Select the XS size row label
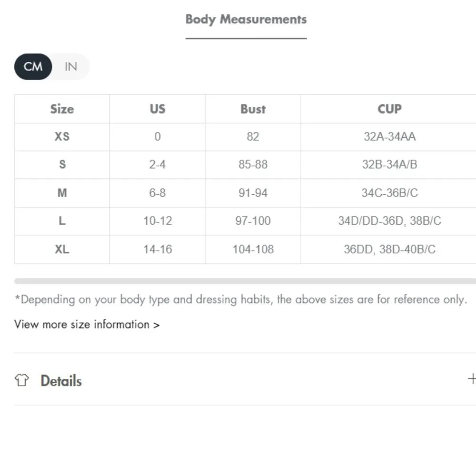The image size is (476, 476). point(62,137)
